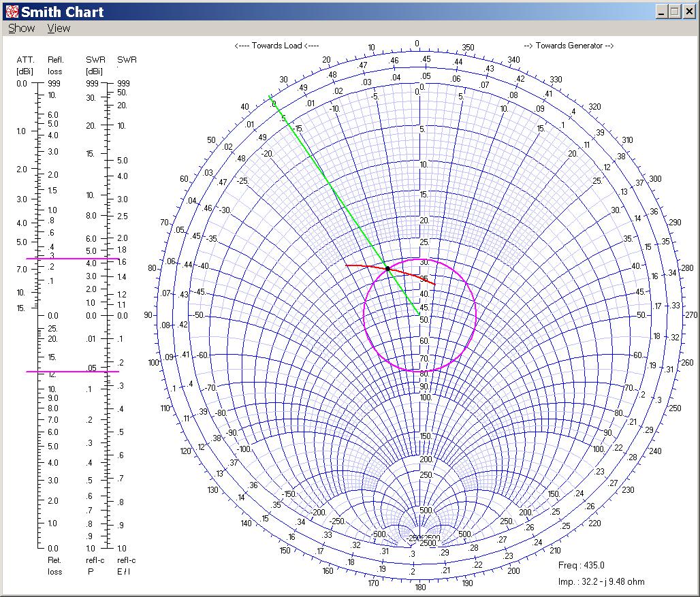Click the "Freq : 435.0" readout

point(582,565)
